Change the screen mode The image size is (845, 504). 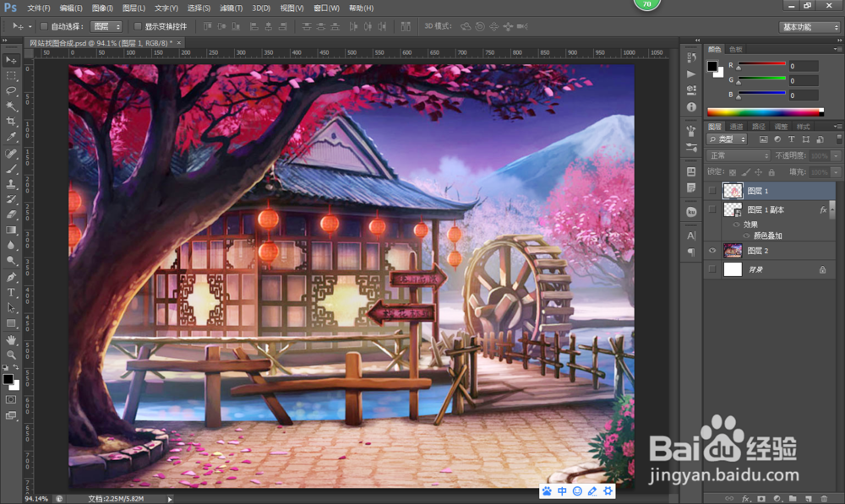coord(11,415)
